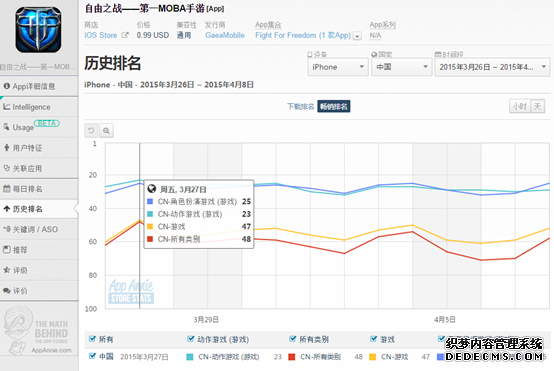
Task: Click the AppAnnie.com The Math Behind banner
Action: click(x=38, y=330)
